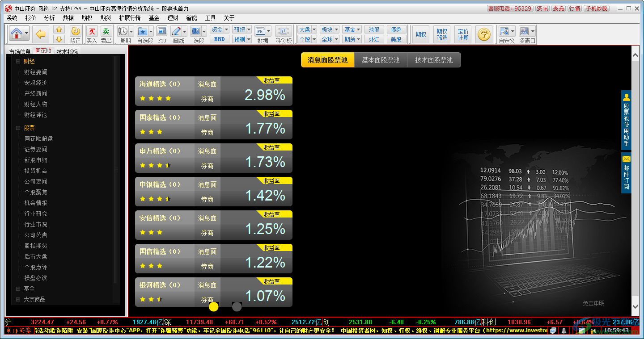The image size is (644, 339).
Task: Switch to 市场信息 sidebar tab
Action: (x=20, y=51)
